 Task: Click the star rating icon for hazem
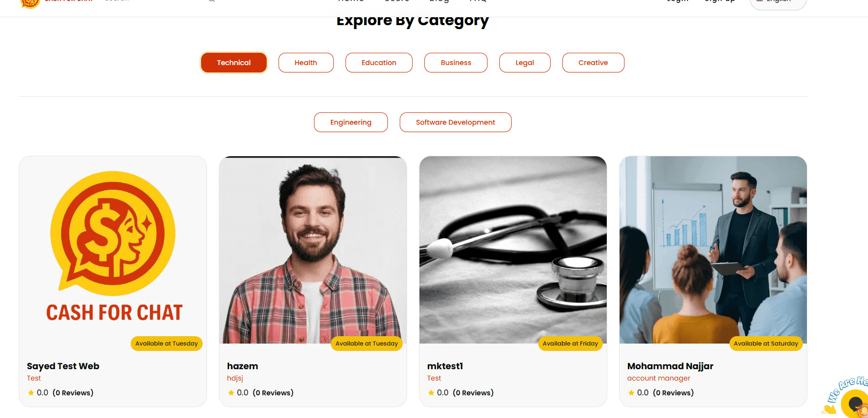click(231, 393)
